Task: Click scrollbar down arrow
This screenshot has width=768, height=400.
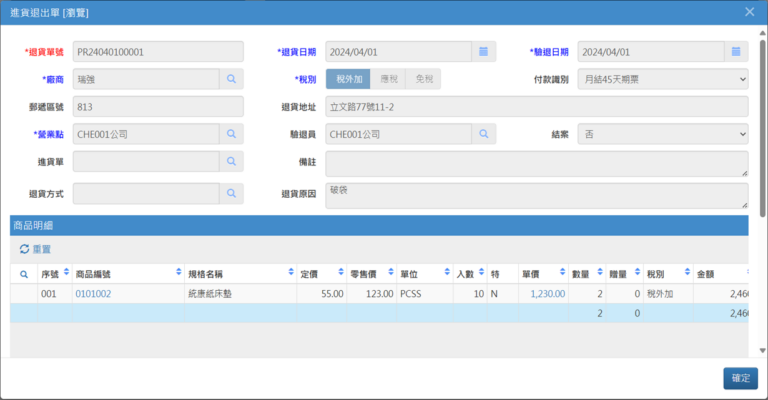Action: pyautogui.click(x=762, y=351)
